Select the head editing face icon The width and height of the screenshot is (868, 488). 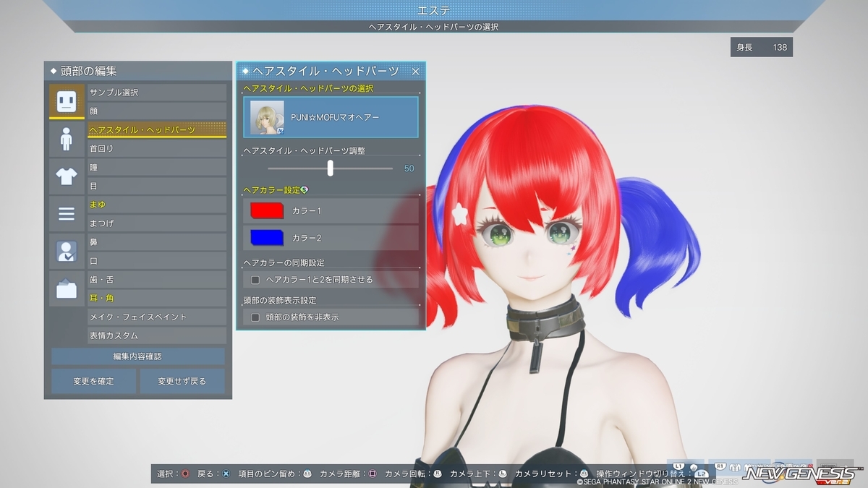click(x=67, y=102)
